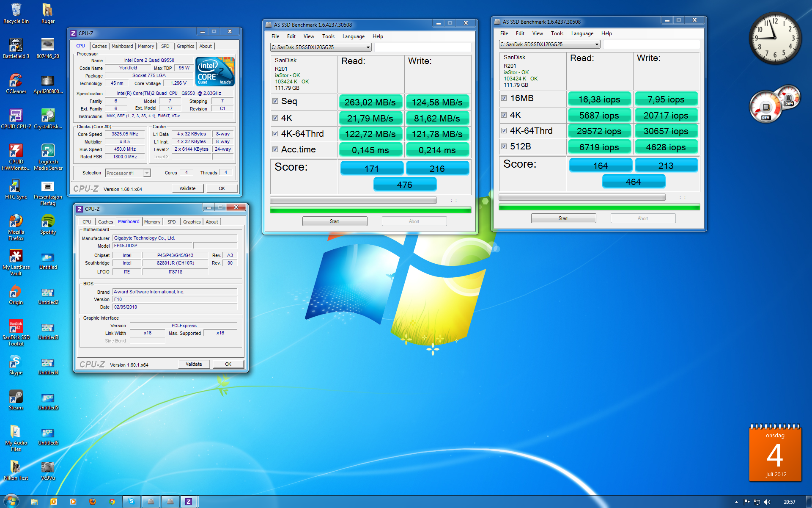Click OK in the Mainboard CPU-Z window
The width and height of the screenshot is (812, 508).
[228, 364]
